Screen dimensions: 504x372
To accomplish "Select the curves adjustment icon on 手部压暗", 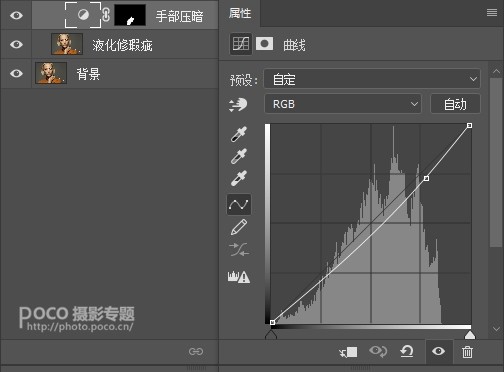I will (x=83, y=15).
